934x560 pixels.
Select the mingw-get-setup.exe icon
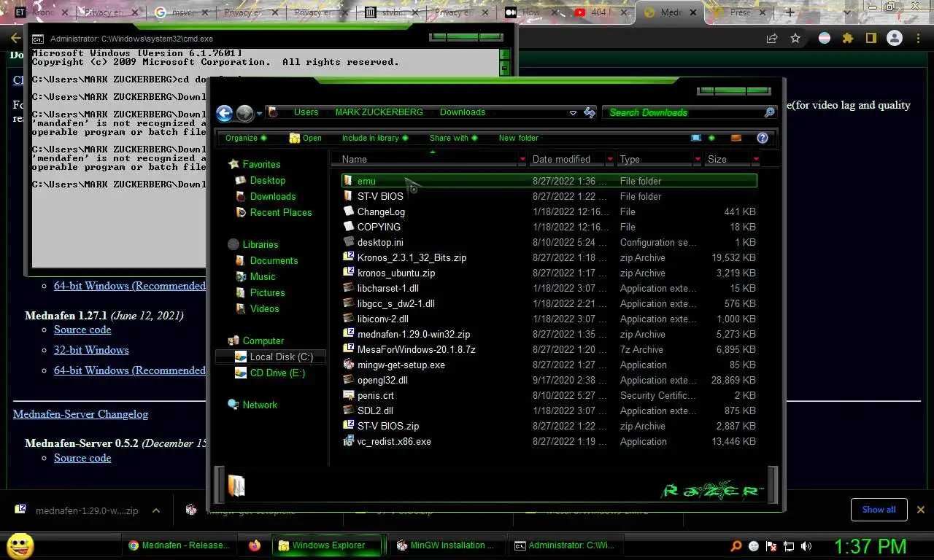(x=349, y=365)
